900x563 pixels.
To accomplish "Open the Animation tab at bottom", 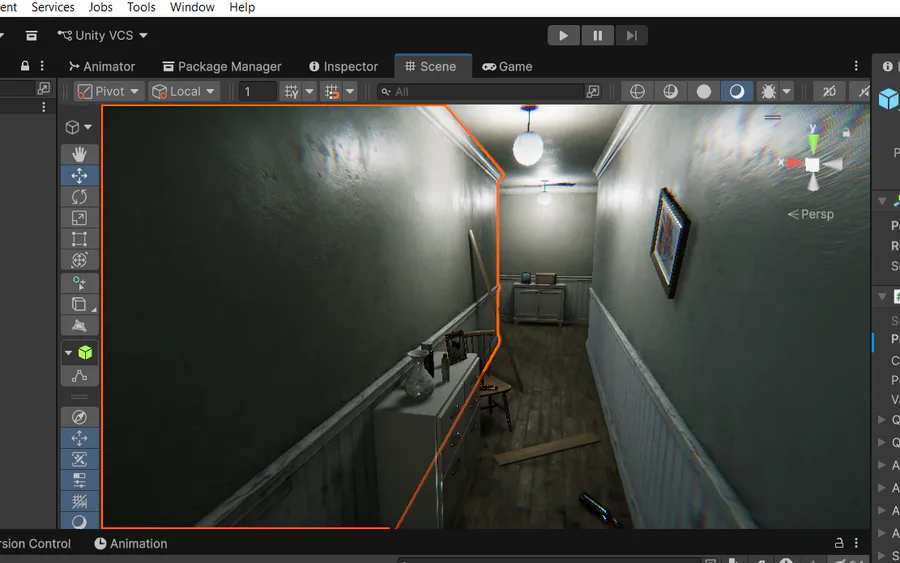I will coord(131,543).
